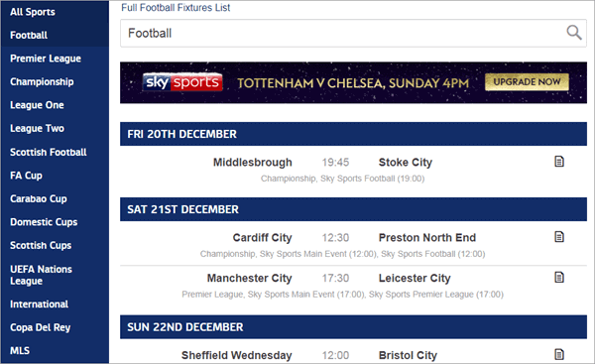Open the Championship sidebar section
The height and width of the screenshot is (364, 595).
click(x=42, y=82)
